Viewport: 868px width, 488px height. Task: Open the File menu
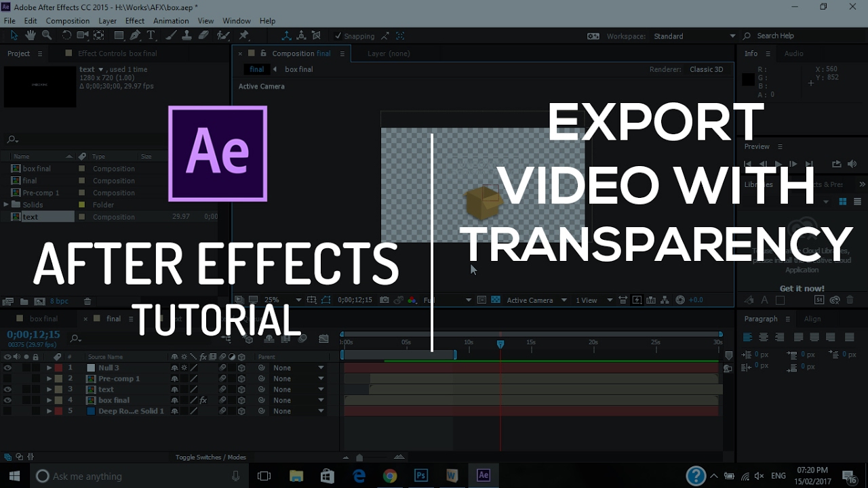click(9, 21)
